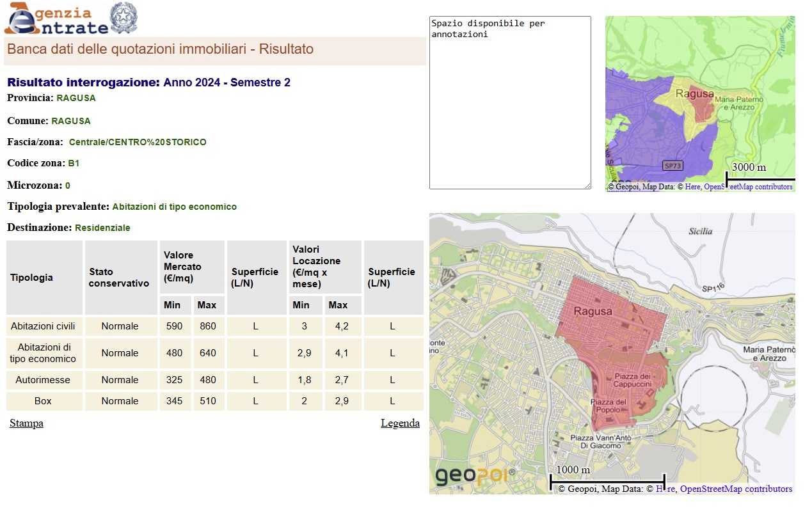The width and height of the screenshot is (812, 513).
Task: Click the Autorimesse table row label
Action: click(43, 380)
